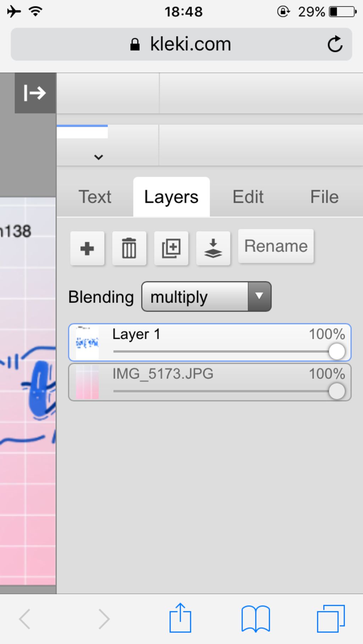Switch to the Text tab
This screenshot has width=363, height=644.
(x=95, y=197)
